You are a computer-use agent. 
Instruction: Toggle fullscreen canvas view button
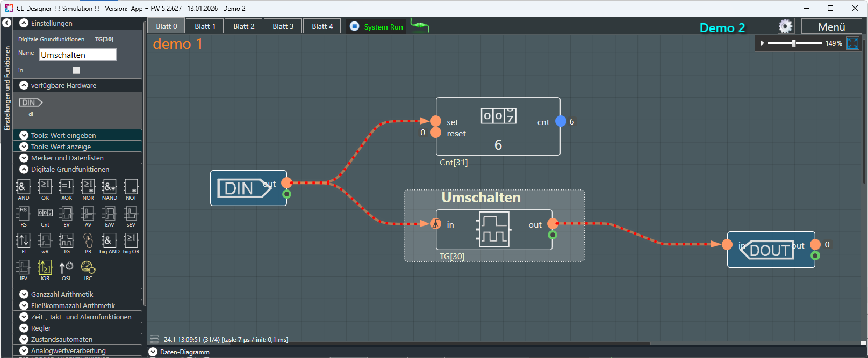tap(852, 43)
